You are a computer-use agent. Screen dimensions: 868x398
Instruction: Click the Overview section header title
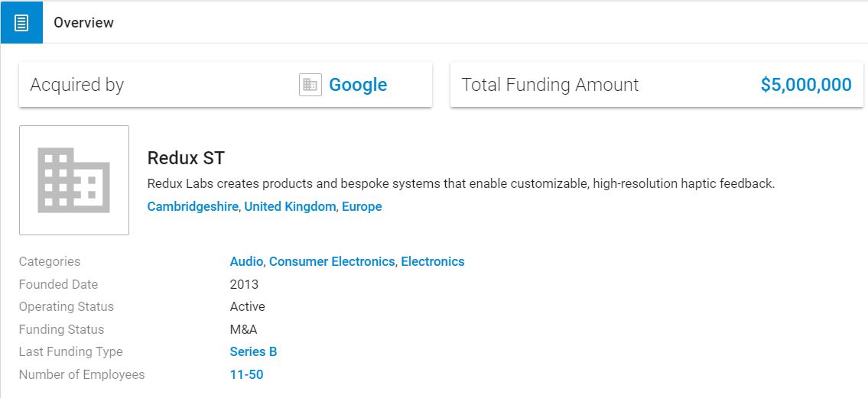tap(83, 23)
